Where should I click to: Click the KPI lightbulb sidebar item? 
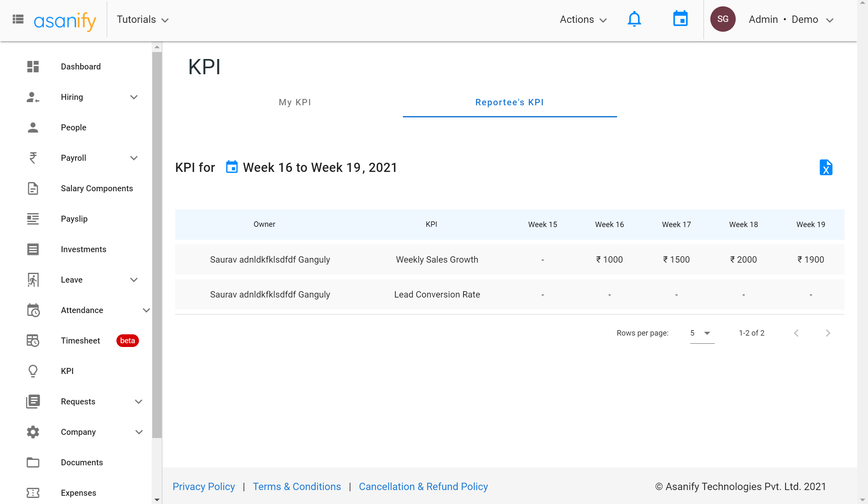tap(67, 371)
